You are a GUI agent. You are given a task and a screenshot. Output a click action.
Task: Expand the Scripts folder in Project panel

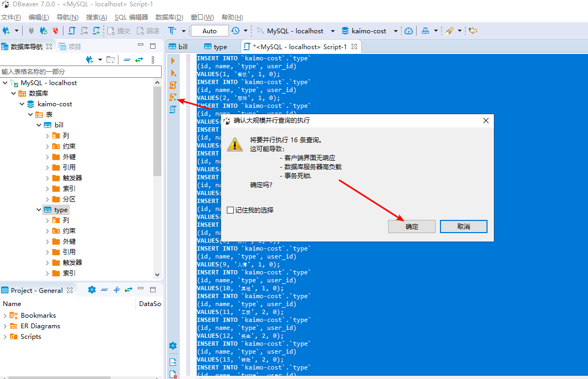5,337
